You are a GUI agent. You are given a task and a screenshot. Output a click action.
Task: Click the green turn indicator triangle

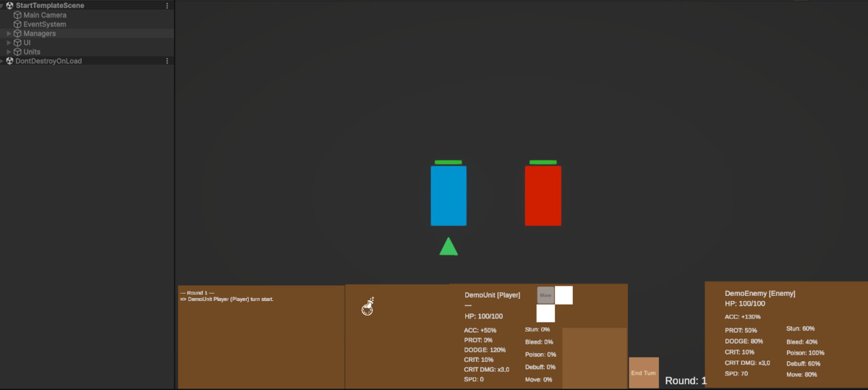click(448, 246)
